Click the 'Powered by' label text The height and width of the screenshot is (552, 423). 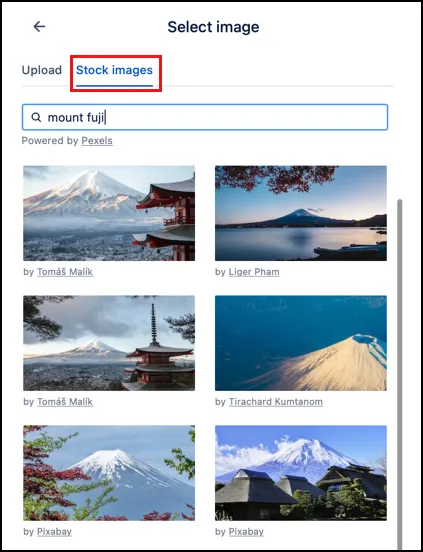tap(50, 141)
